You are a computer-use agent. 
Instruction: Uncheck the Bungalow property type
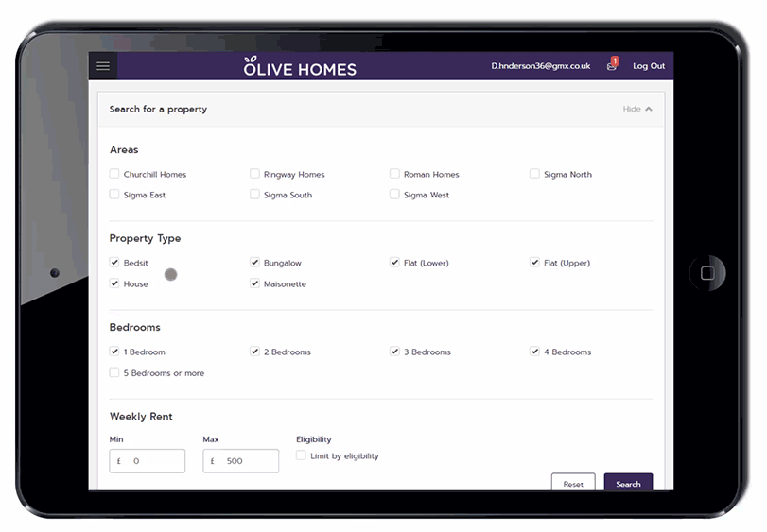(x=254, y=263)
